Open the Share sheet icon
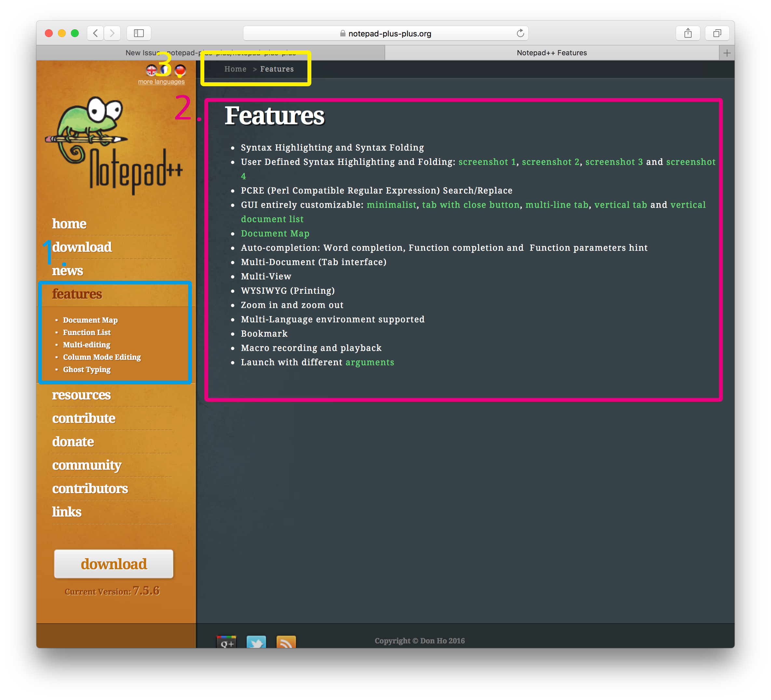Screen dimensions: 771x700 (x=688, y=33)
